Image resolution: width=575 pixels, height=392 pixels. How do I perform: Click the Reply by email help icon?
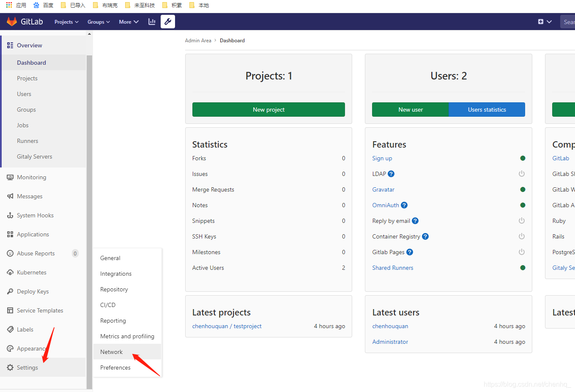click(415, 221)
